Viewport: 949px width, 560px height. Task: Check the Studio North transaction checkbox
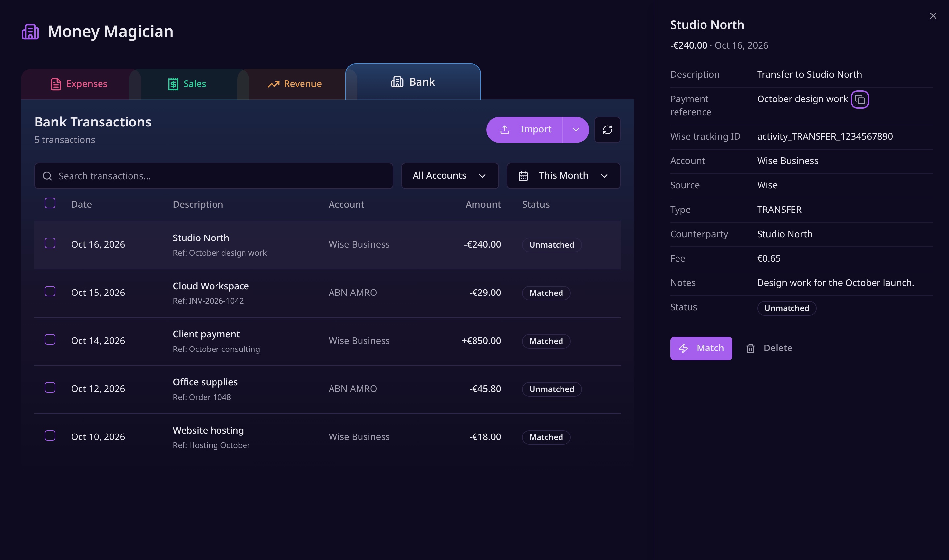[50, 243]
